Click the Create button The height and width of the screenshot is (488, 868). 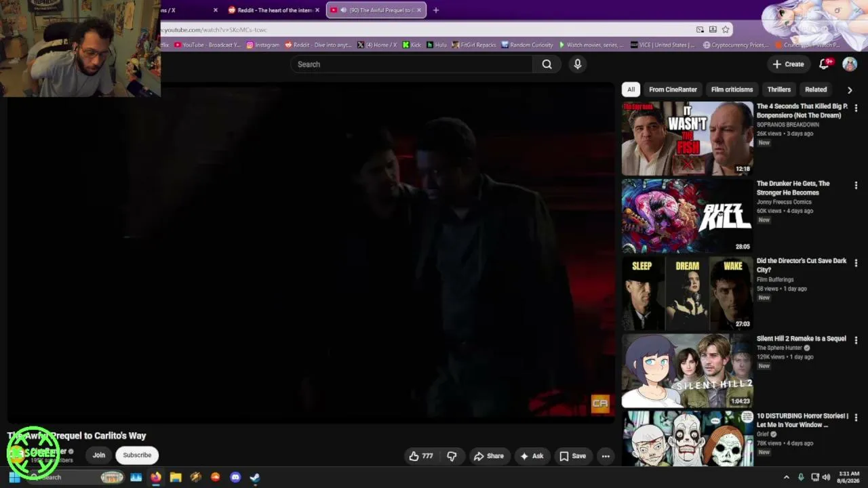coord(788,64)
